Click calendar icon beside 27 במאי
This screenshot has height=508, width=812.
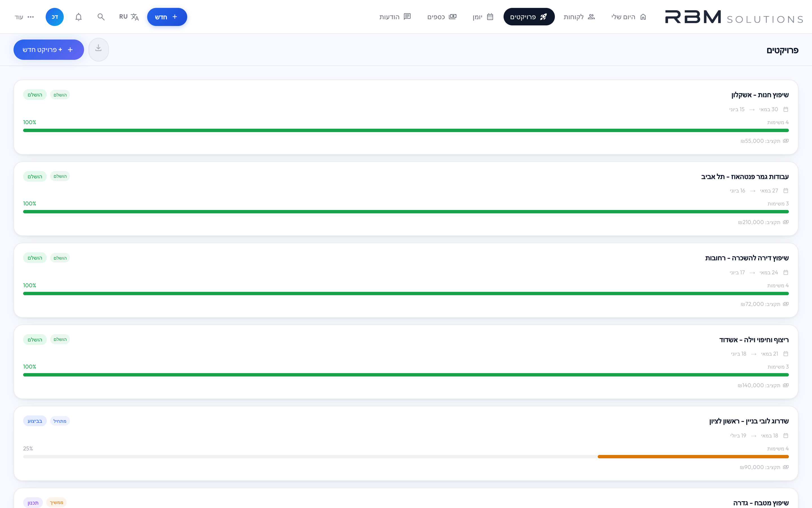click(x=785, y=191)
